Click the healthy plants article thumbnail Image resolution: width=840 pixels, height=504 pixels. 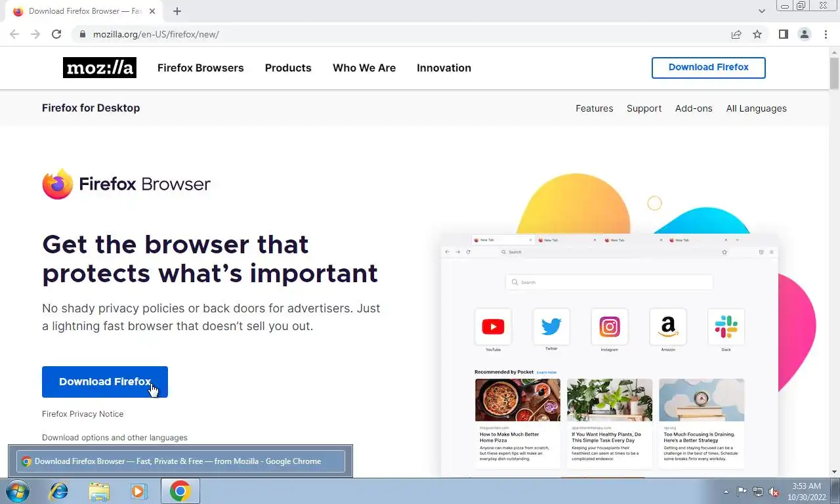610,400
